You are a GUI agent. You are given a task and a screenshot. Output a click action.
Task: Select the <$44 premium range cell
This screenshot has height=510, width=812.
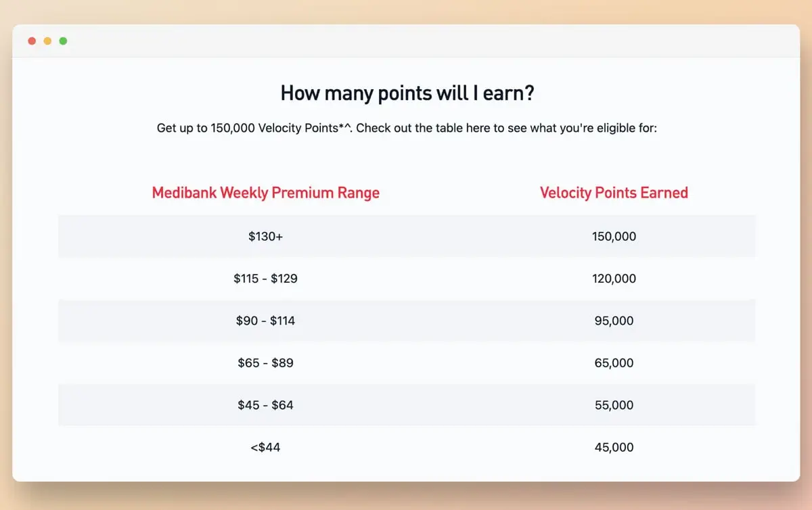265,447
